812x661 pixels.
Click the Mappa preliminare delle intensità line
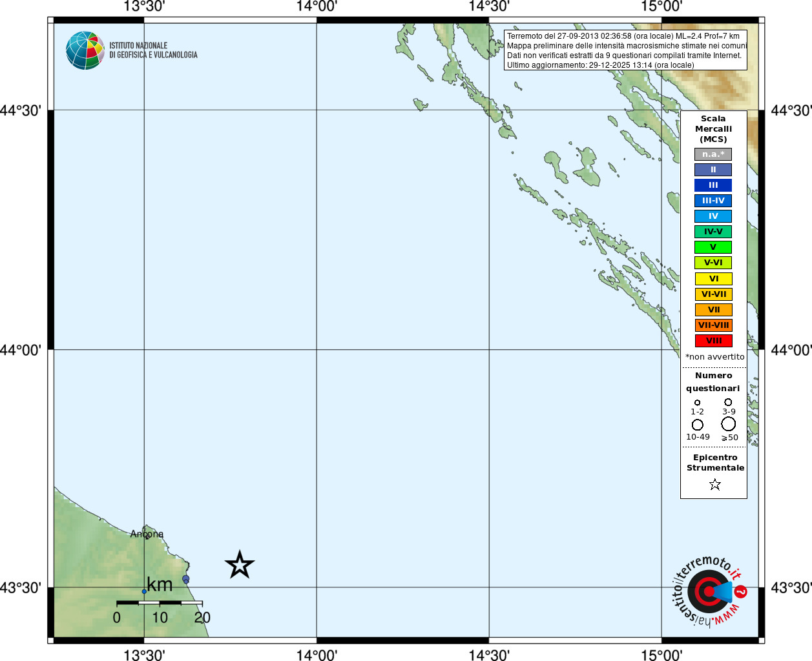coord(627,46)
